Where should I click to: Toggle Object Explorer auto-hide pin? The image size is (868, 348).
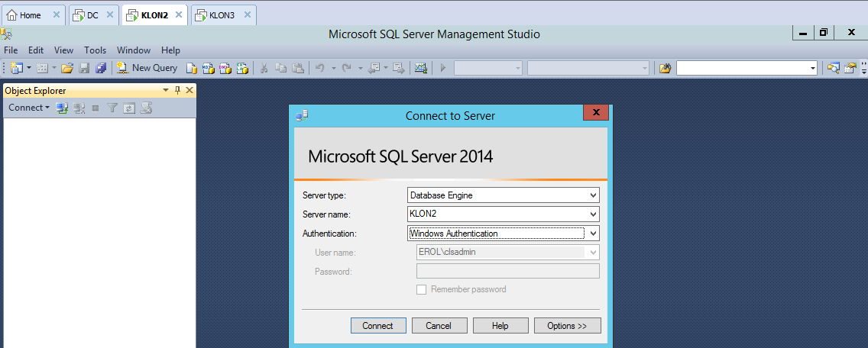[178, 91]
